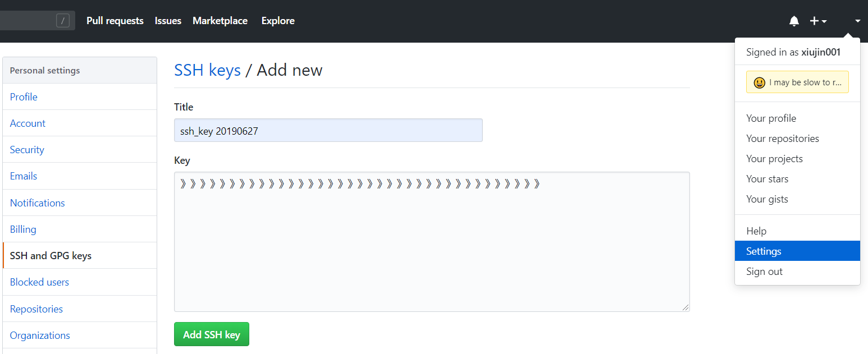Click the smiley status emoji
868x354 pixels.
[759, 82]
